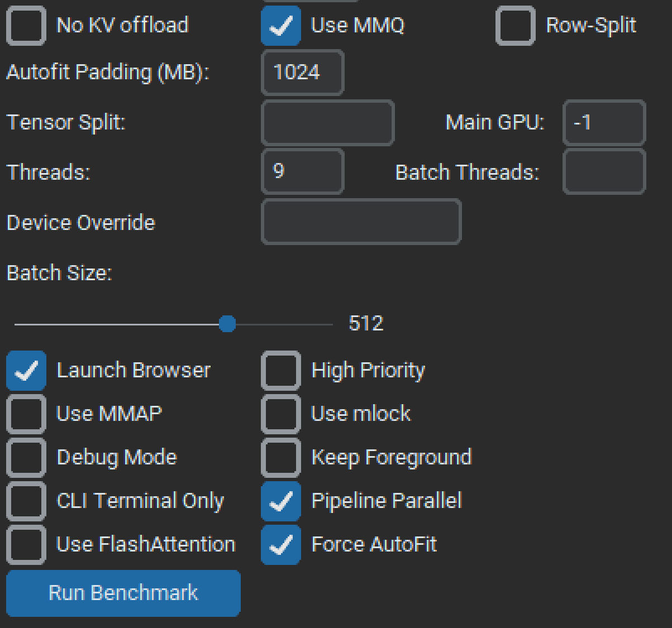Select the CLI Terminal Only checkbox
This screenshot has height=628, width=672.
coord(26,501)
